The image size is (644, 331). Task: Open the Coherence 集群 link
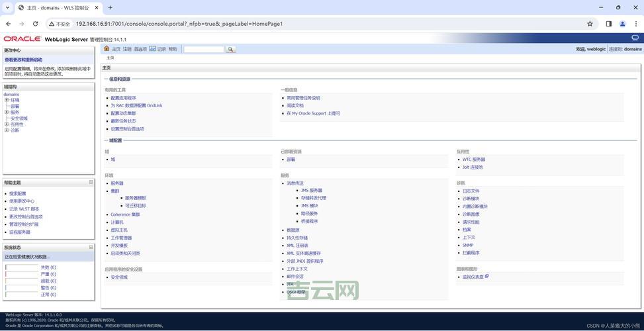[125, 214]
